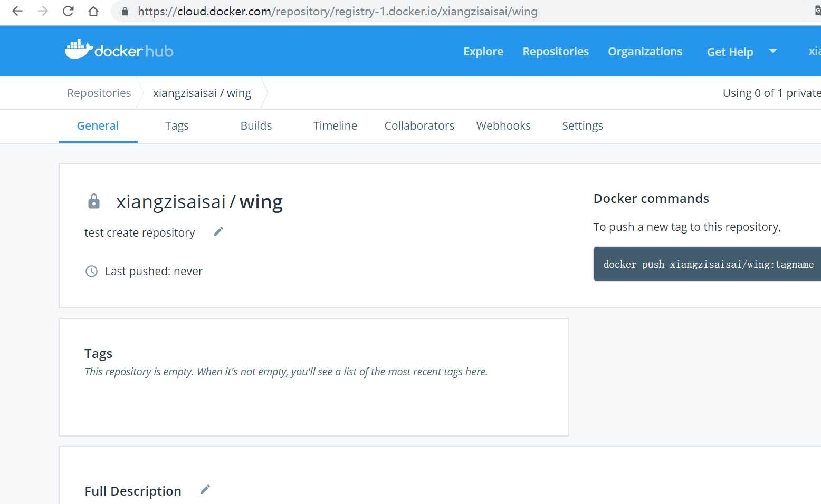The height and width of the screenshot is (504, 821).
Task: Edit Full Description with pencil icon
Action: pyautogui.click(x=205, y=489)
